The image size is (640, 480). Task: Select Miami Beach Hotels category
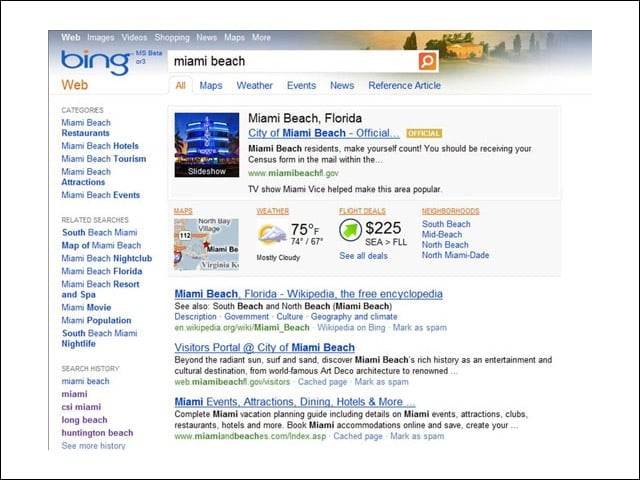click(100, 146)
